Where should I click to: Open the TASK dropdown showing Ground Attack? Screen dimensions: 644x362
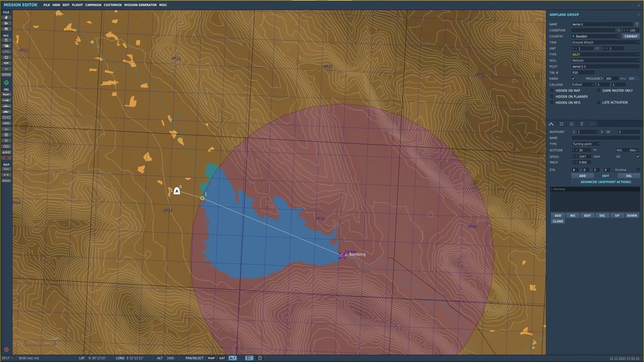tap(605, 43)
